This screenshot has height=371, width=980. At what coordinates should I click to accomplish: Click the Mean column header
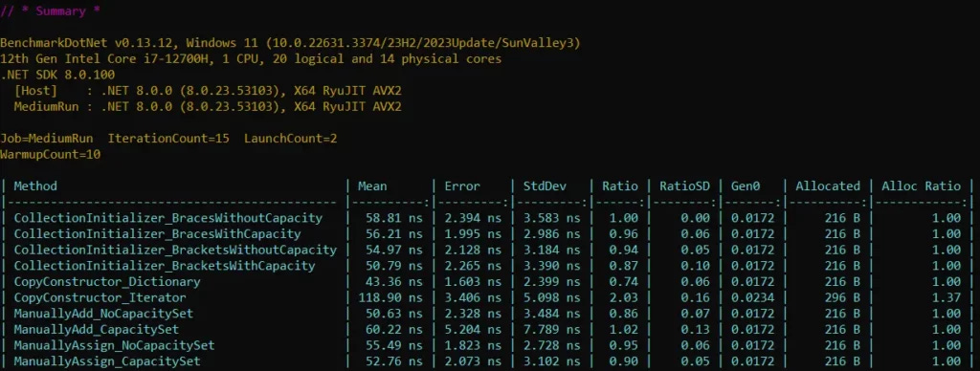point(372,186)
